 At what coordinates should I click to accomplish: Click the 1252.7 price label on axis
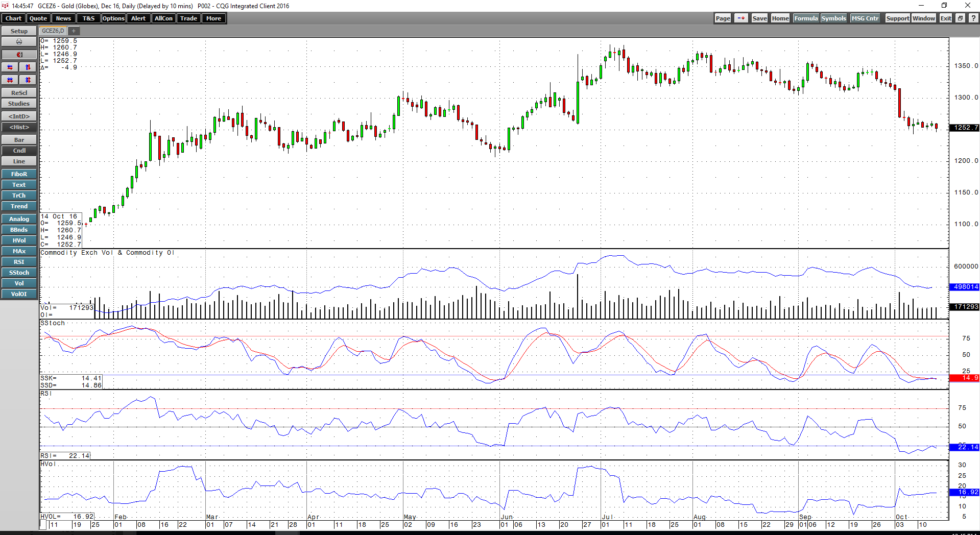pos(964,128)
